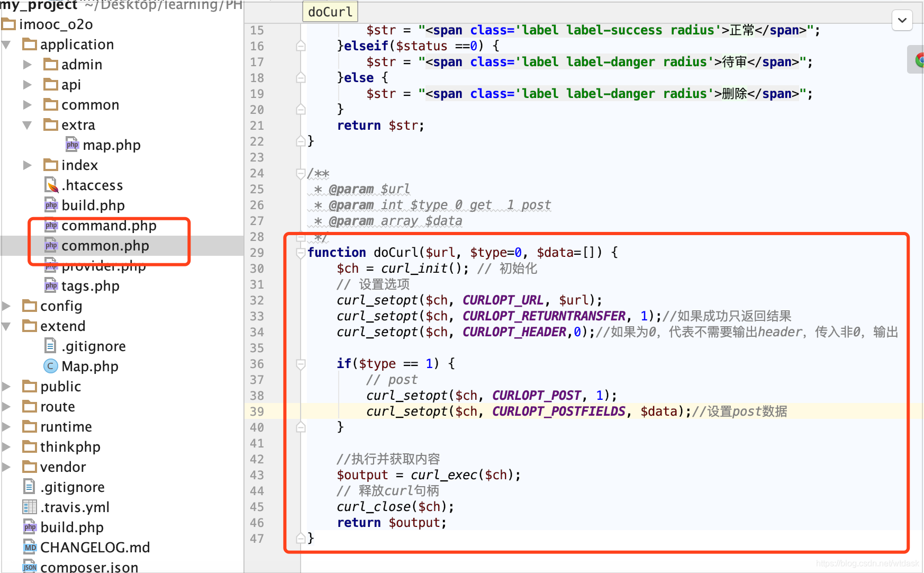Click the thinkphp folder icon

30,447
